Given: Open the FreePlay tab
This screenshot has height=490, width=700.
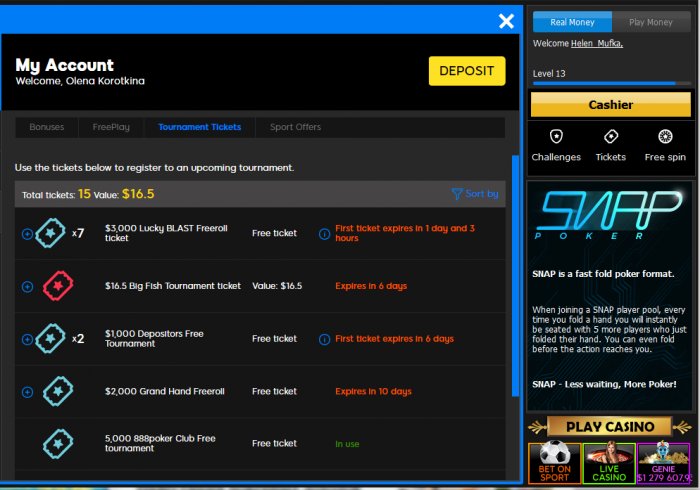Looking at the screenshot, I should [x=111, y=127].
